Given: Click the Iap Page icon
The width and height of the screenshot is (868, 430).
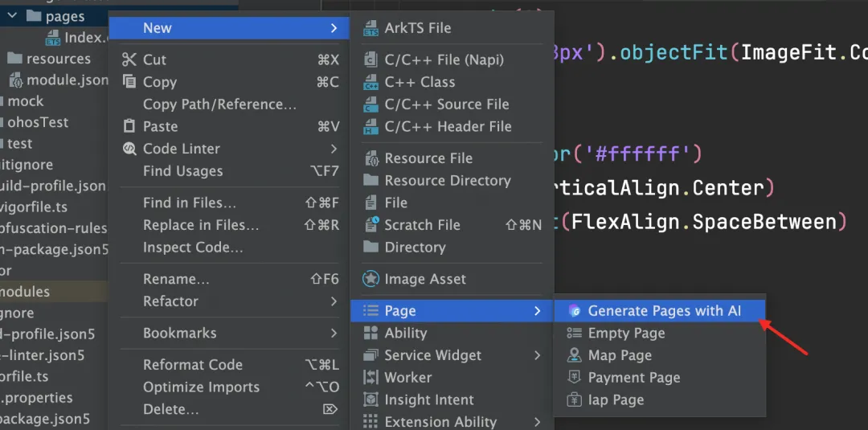Looking at the screenshot, I should 574,400.
